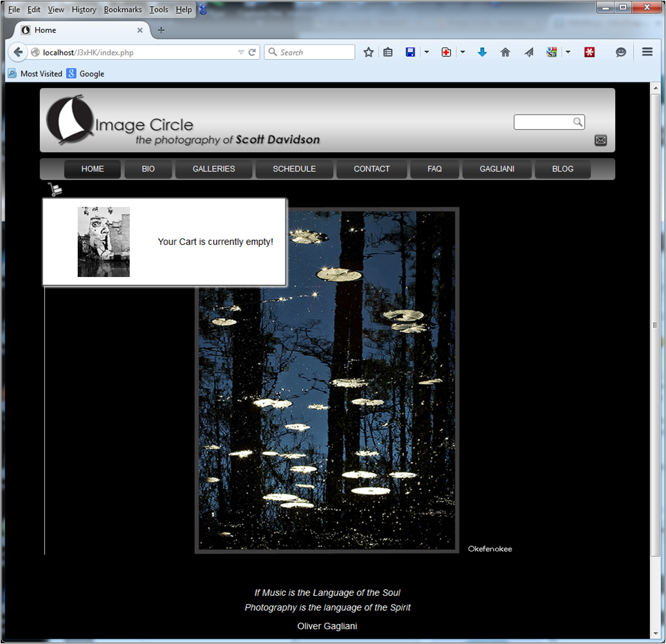The image size is (666, 644).
Task: Expand dropdown arrow next to S3 icon
Action: pos(568,52)
